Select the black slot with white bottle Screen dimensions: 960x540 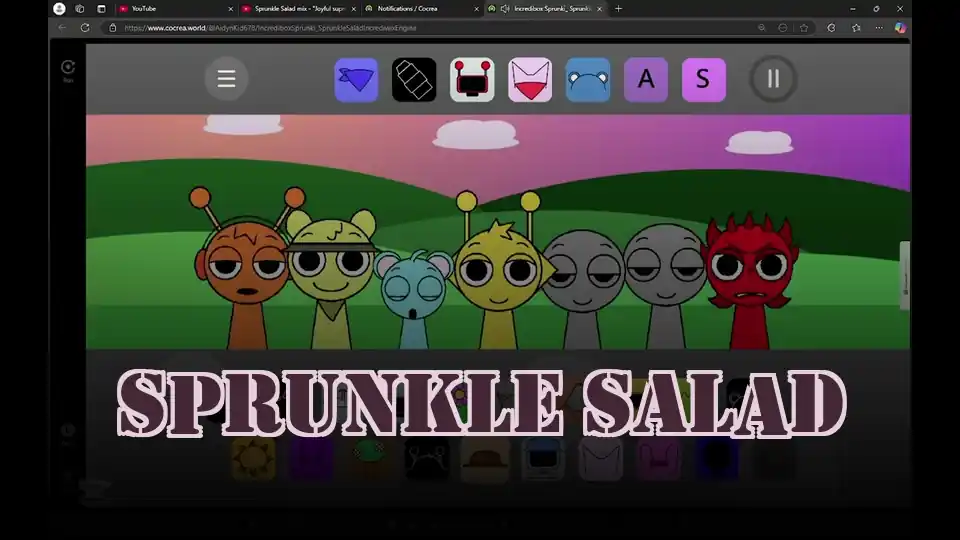(x=414, y=80)
